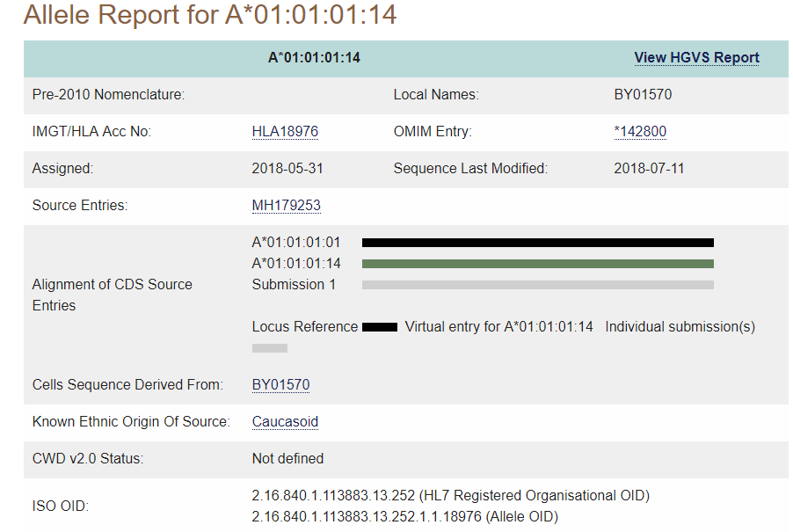Click the black A*01:01:01:01 alignment bar
The height and width of the screenshot is (532, 793).
coord(537,243)
